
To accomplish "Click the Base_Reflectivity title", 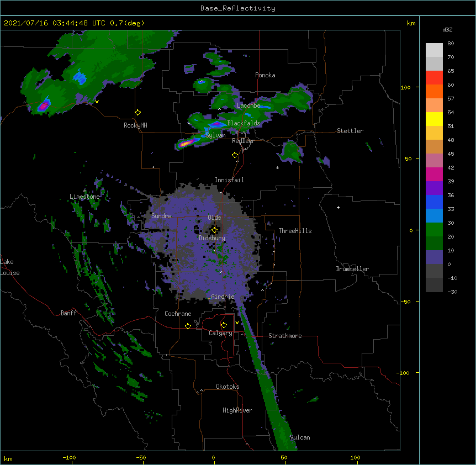I will click(238, 8).
